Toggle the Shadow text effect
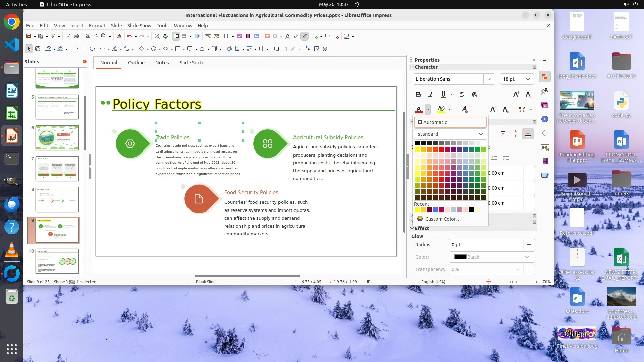644x362 pixels. pos(474,94)
